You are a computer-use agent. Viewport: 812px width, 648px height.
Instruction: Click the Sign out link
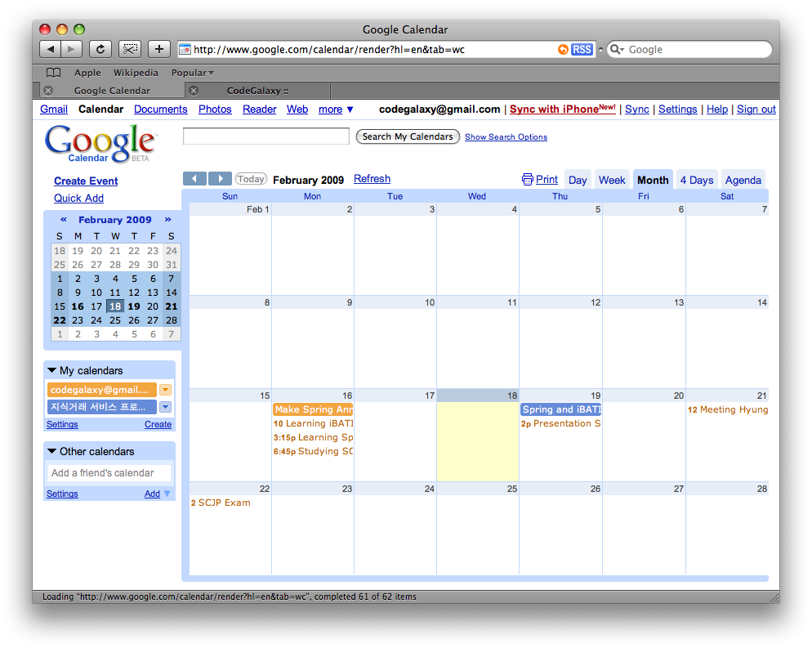tap(756, 109)
